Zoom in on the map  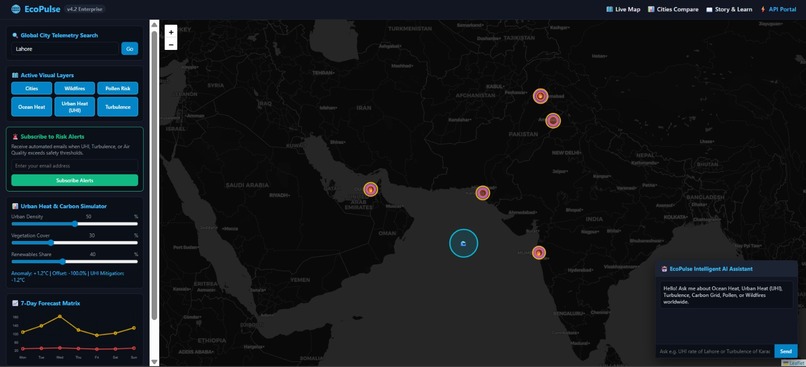171,31
